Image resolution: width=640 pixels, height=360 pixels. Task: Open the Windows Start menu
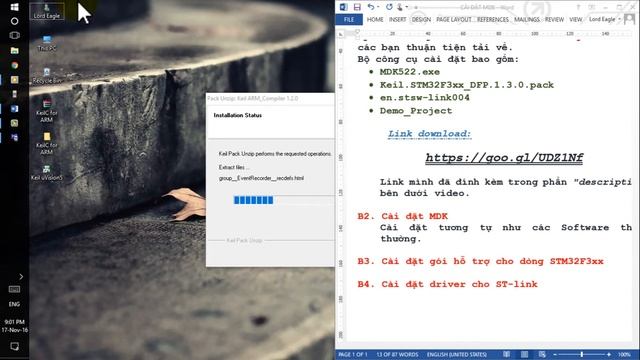click(14, 7)
